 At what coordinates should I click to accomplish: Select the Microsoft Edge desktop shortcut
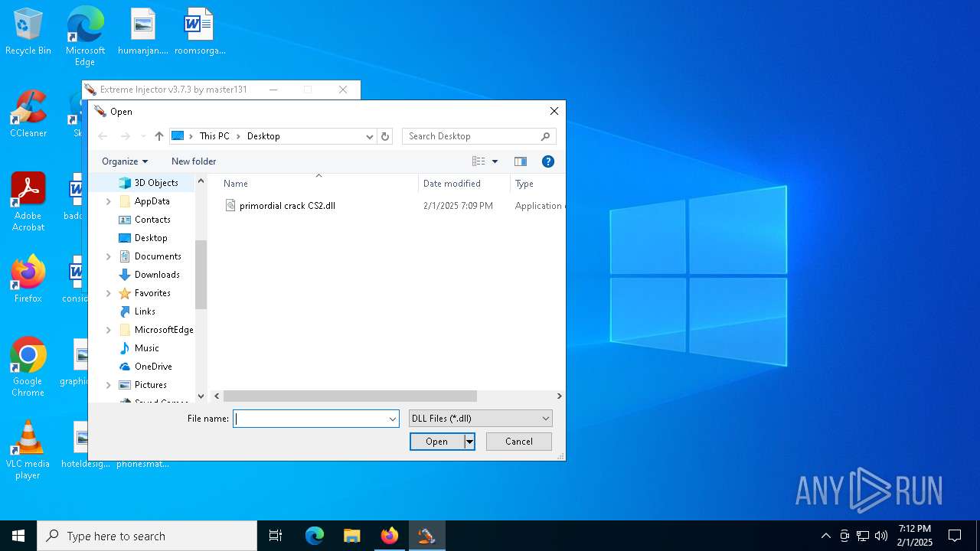pos(85,37)
